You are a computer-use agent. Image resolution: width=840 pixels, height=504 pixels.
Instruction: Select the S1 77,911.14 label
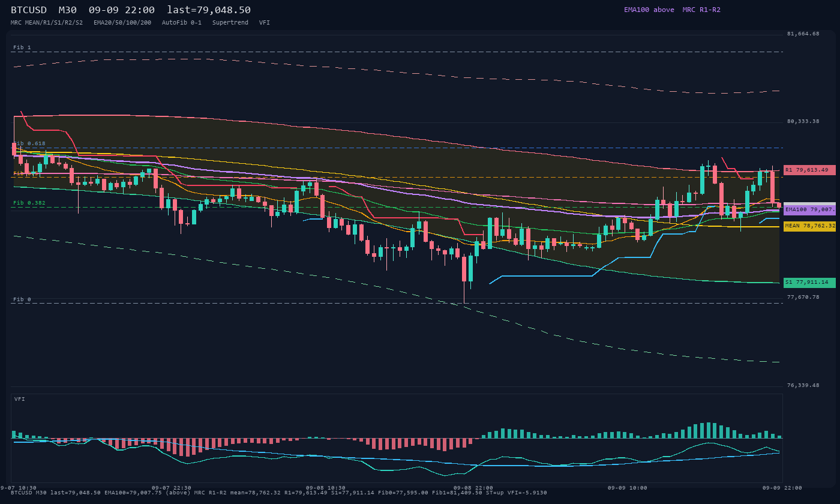(809, 283)
